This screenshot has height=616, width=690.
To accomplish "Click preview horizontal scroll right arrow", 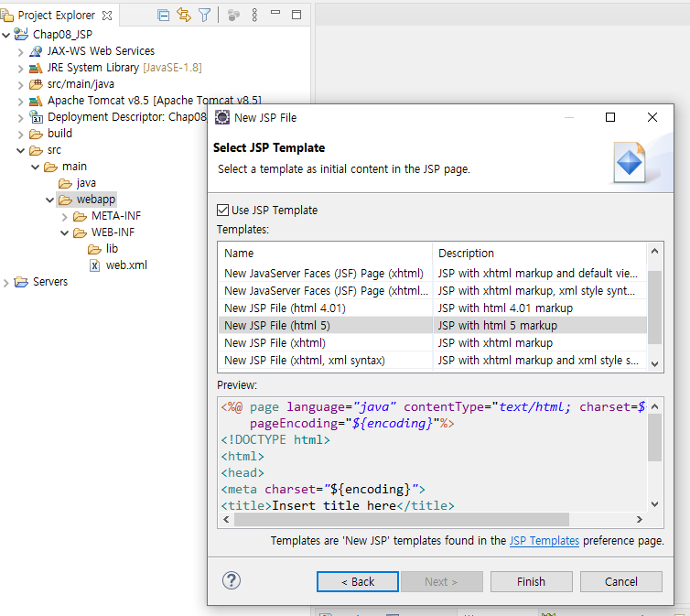I will click(639, 520).
